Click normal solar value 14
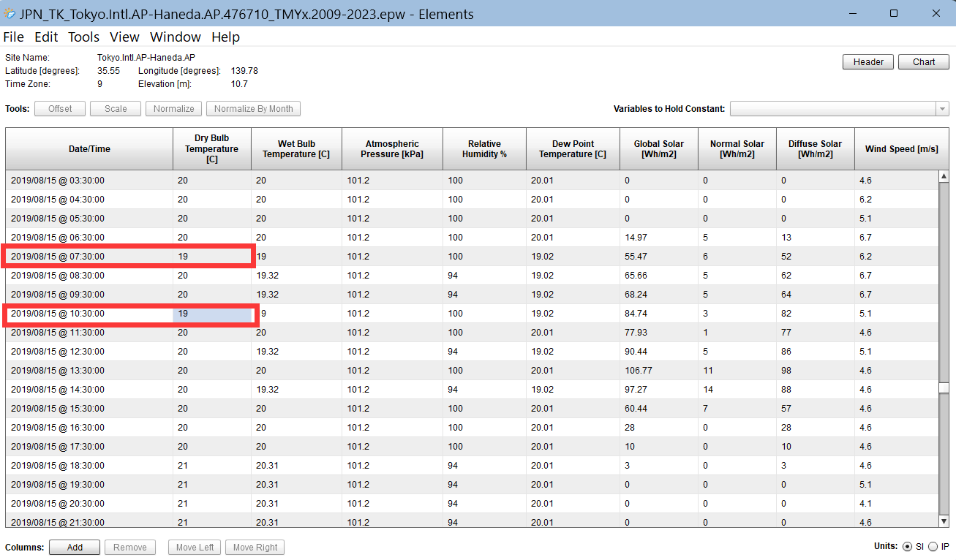This screenshot has width=956, height=560. [737, 390]
